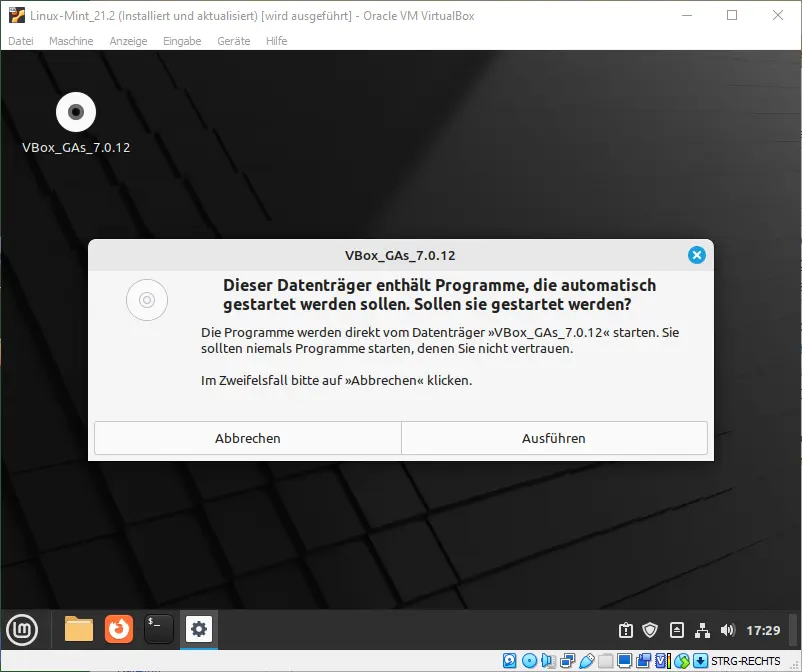Open the network connections tray icon

[x=702, y=630]
